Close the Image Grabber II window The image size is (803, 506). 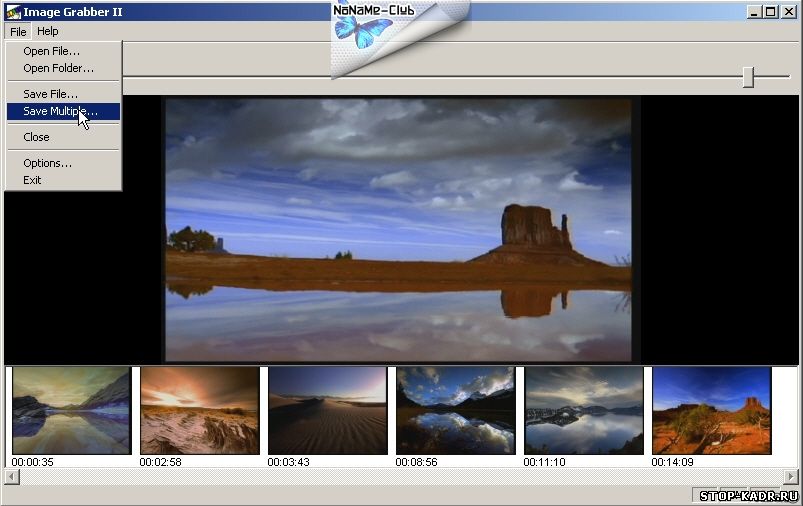(789, 12)
